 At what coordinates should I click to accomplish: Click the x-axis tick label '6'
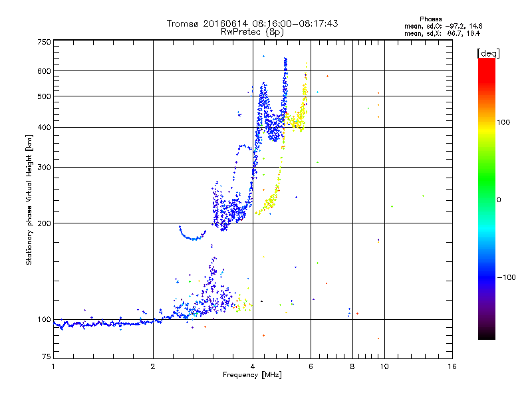(x=311, y=366)
